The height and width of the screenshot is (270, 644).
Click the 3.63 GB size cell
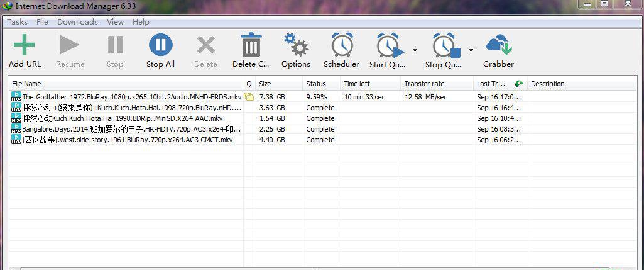click(272, 108)
